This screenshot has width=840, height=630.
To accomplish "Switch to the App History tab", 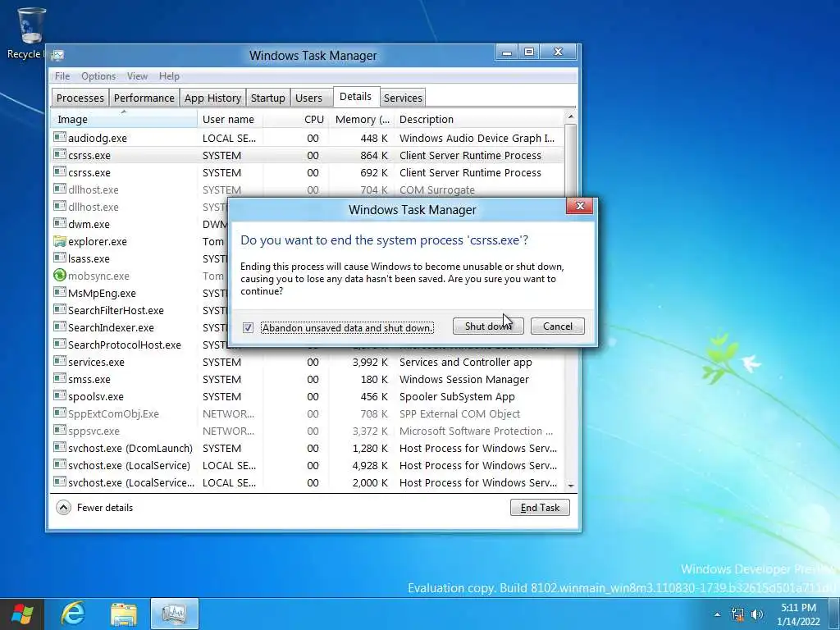I will (212, 98).
